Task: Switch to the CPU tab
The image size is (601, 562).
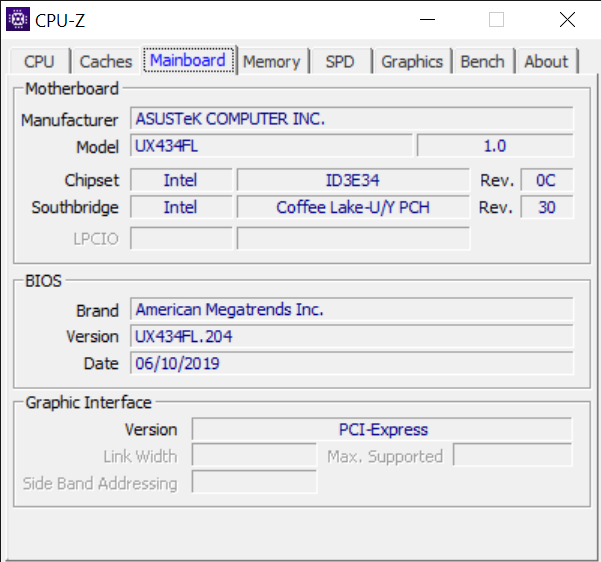Action: coord(39,61)
